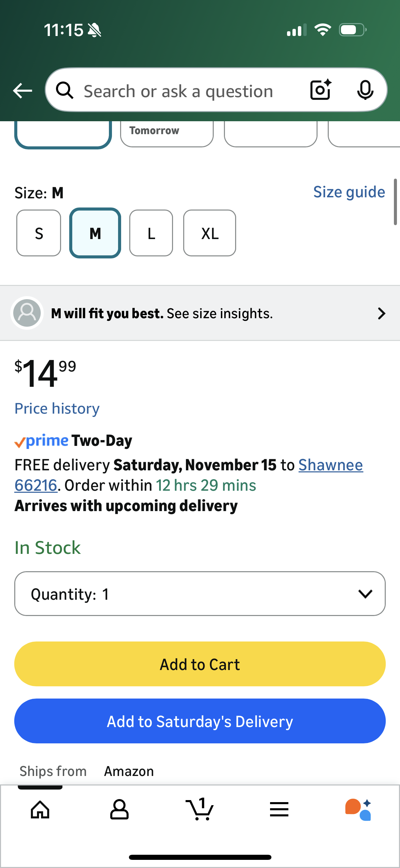Viewport: 400px width, 868px height.
Task: Tap the back arrow icon
Action: click(x=22, y=91)
